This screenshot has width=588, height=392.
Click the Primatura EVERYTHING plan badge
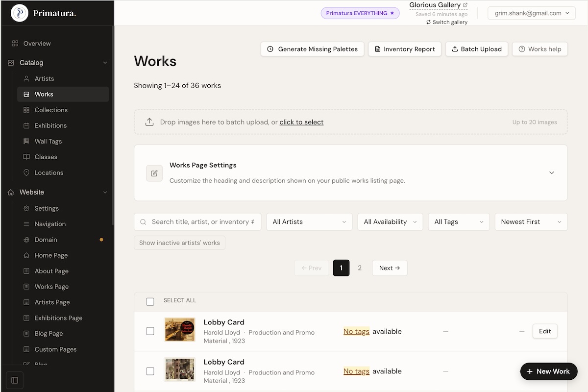360,13
